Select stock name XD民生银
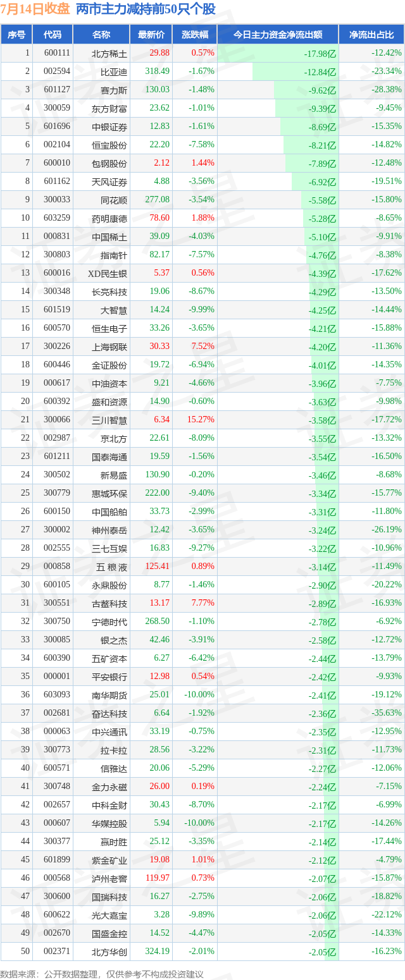Screen dimensions: 405x980 [x=108, y=273]
